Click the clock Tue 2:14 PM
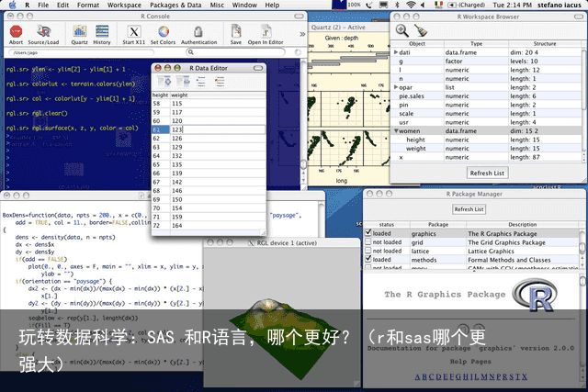588x392 pixels. click(x=512, y=5)
